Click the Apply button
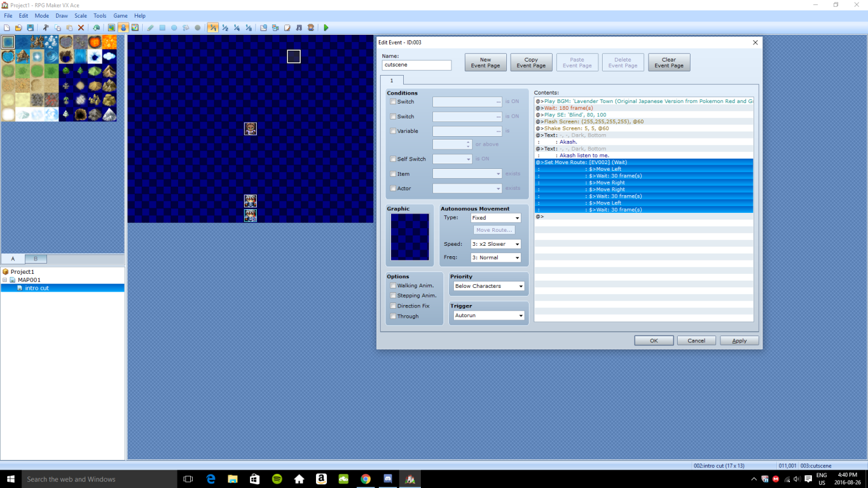 coord(739,340)
